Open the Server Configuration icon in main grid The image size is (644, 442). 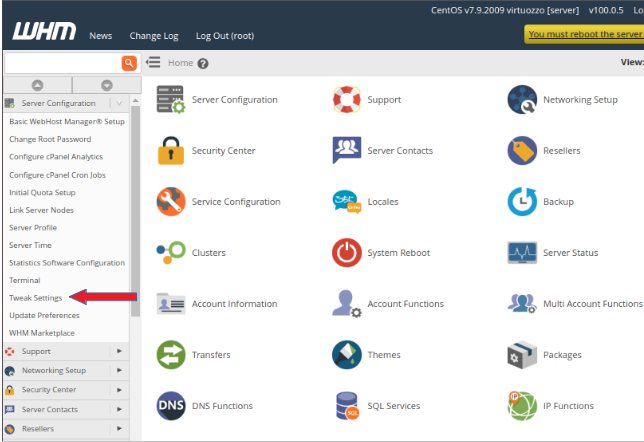click(171, 99)
